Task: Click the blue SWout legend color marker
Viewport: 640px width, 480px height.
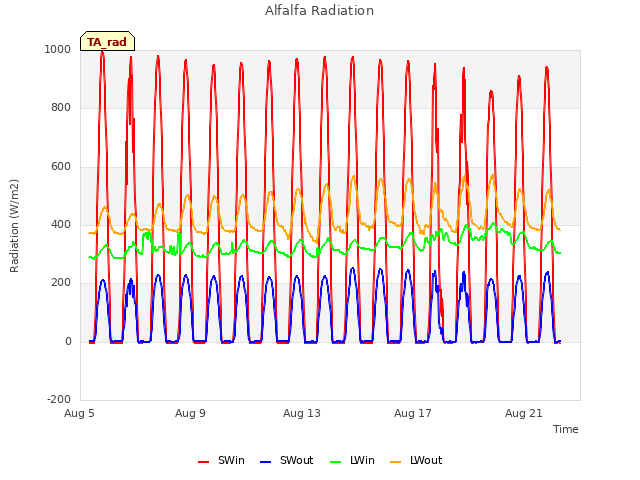Action: [x=265, y=462]
